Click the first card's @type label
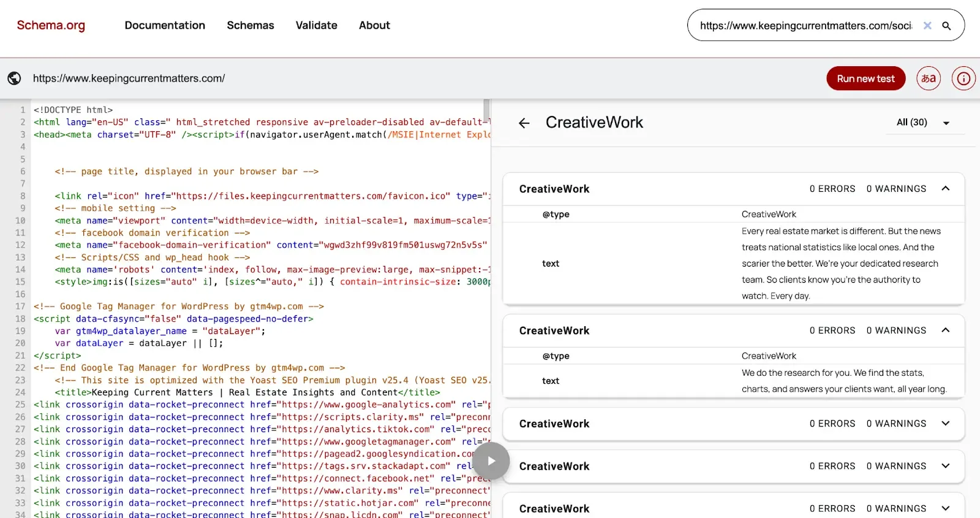980x518 pixels. pyautogui.click(x=556, y=214)
